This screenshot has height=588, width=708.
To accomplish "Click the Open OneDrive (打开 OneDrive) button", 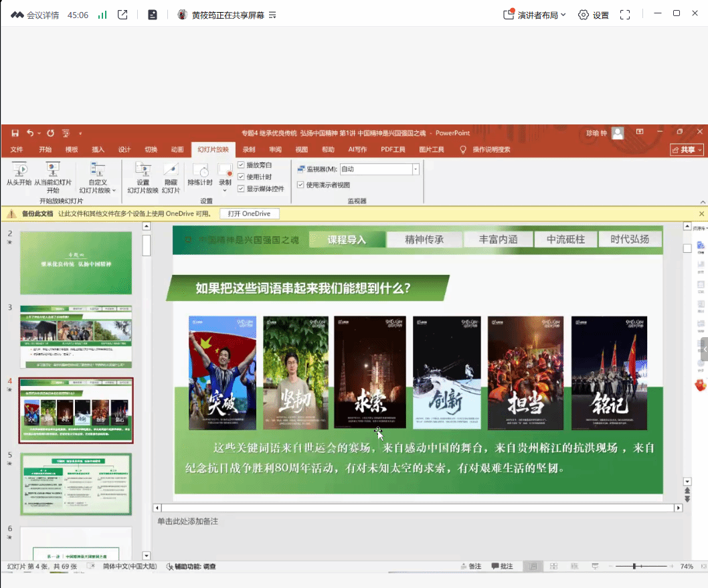I will click(x=249, y=214).
